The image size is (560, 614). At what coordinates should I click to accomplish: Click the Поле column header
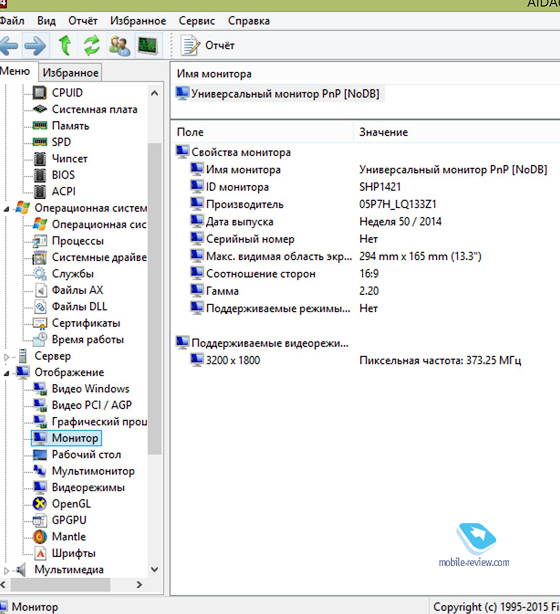click(262, 132)
